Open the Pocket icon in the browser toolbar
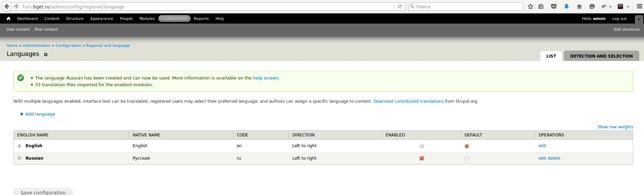This screenshot has width=644, height=195. 553,6
